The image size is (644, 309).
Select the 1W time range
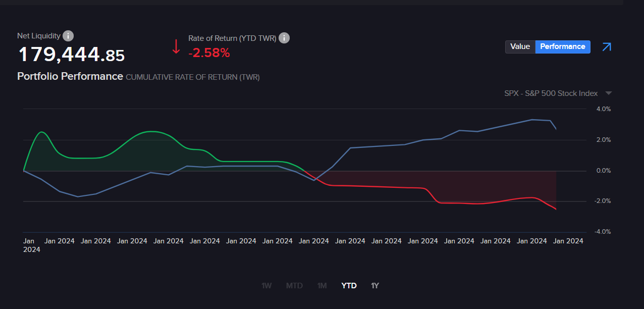pos(266,286)
